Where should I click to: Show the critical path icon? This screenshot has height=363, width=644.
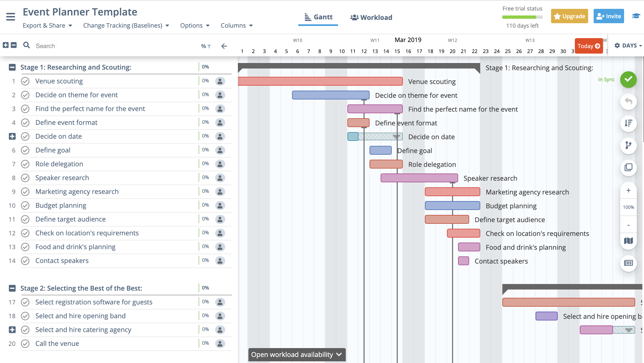[628, 146]
